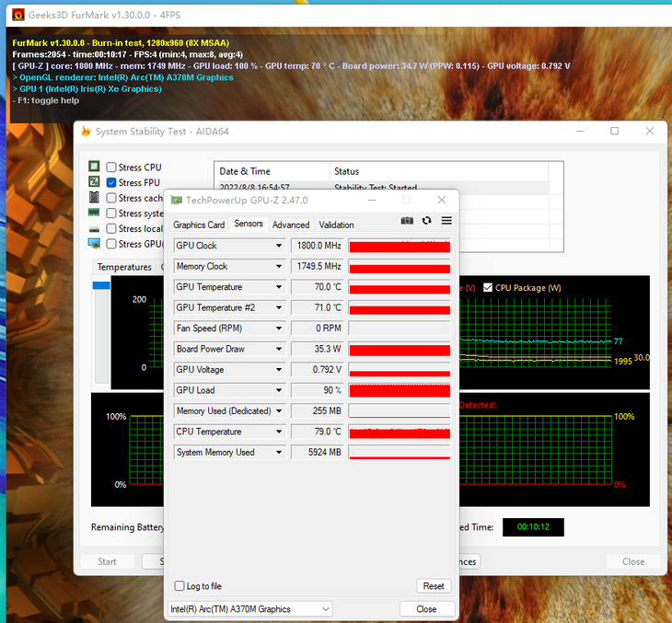672x623 pixels.
Task: Open the GPU-Z hamburger menu icon
Action: point(446,221)
